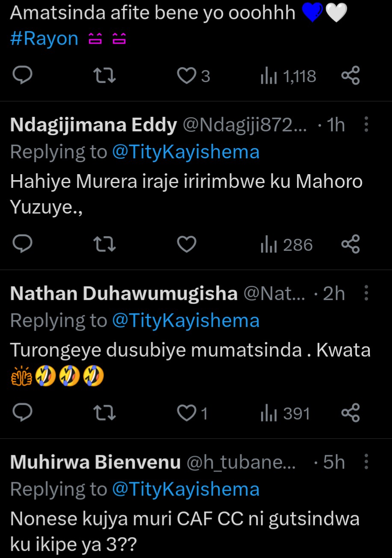Retweet Nathan Duhawumugisha's reply

(x=105, y=413)
